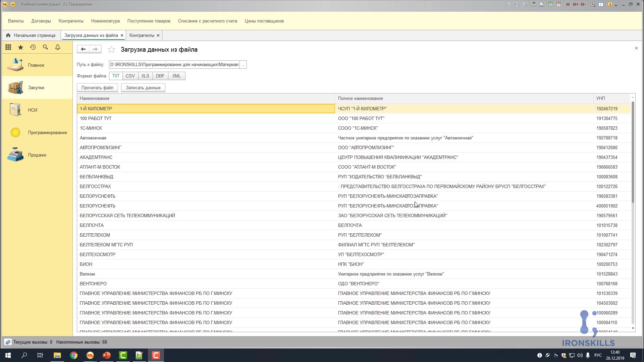Add this form to favorites star
The width and height of the screenshot is (644, 362).
click(111, 50)
